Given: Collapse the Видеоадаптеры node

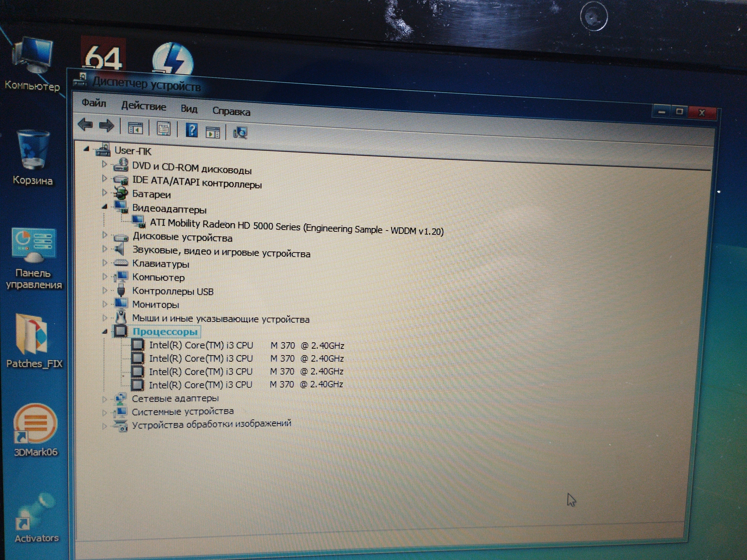Looking at the screenshot, I should pyautogui.click(x=104, y=207).
